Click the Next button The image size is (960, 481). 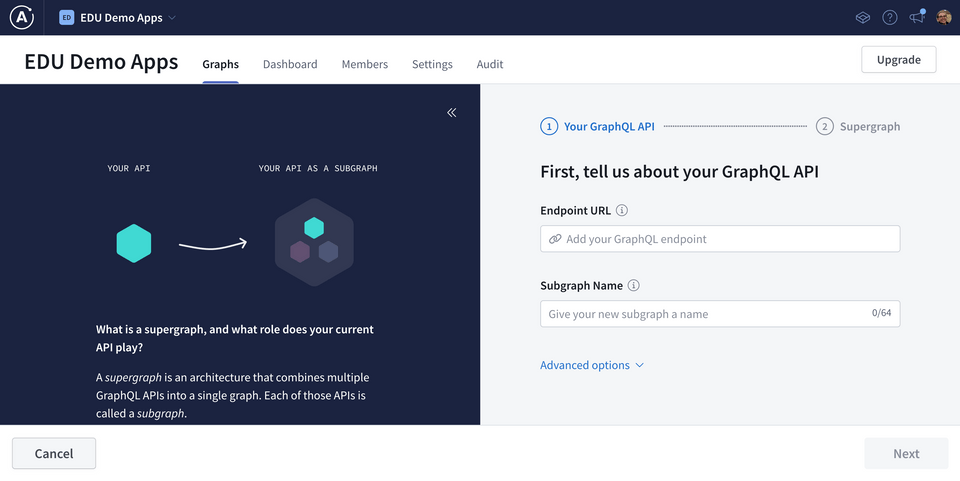(906, 453)
